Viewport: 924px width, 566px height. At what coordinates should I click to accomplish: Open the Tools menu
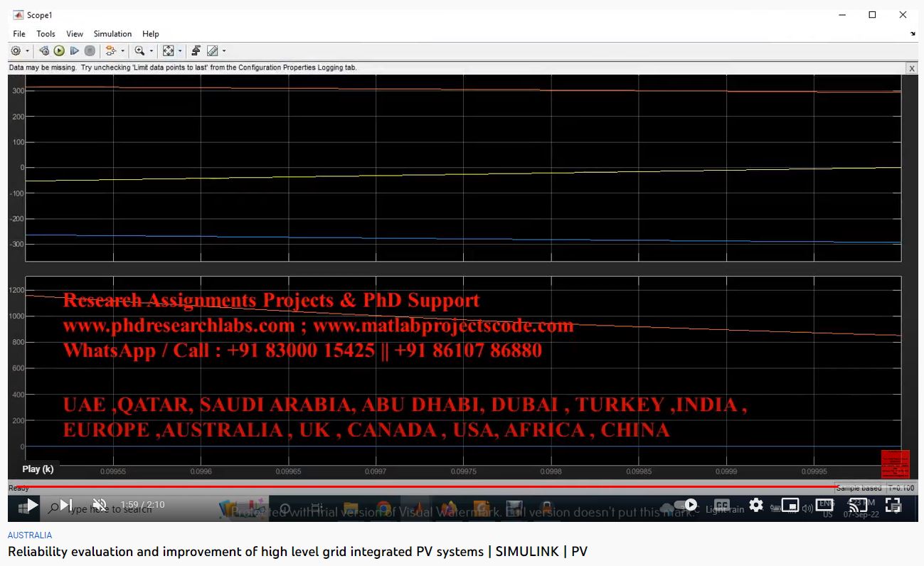click(x=46, y=33)
